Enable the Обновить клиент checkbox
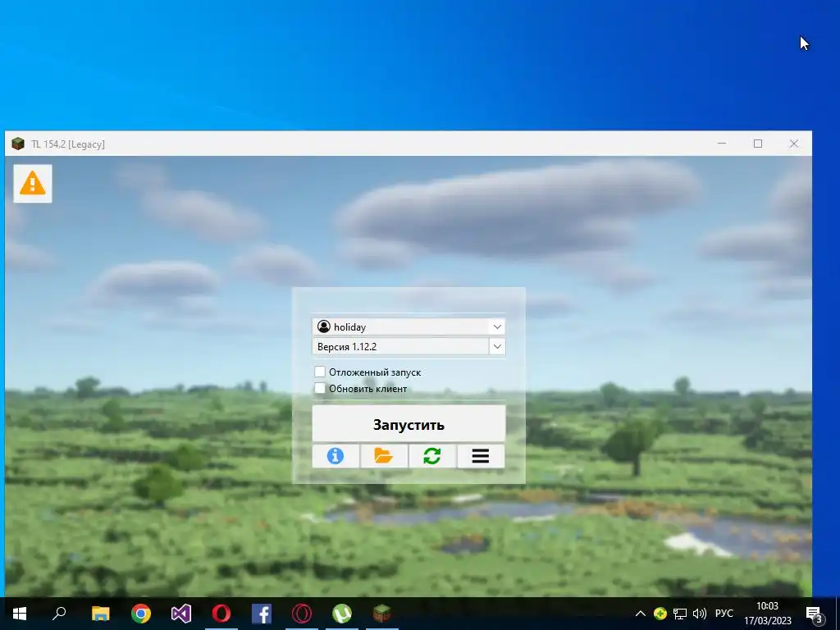Image resolution: width=840 pixels, height=630 pixels. click(320, 388)
